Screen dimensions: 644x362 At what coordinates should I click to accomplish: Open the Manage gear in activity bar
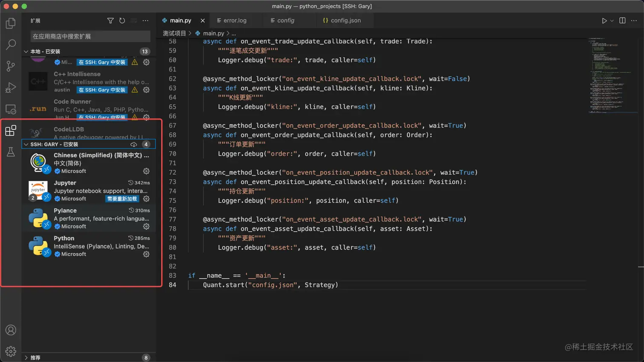tap(11, 351)
